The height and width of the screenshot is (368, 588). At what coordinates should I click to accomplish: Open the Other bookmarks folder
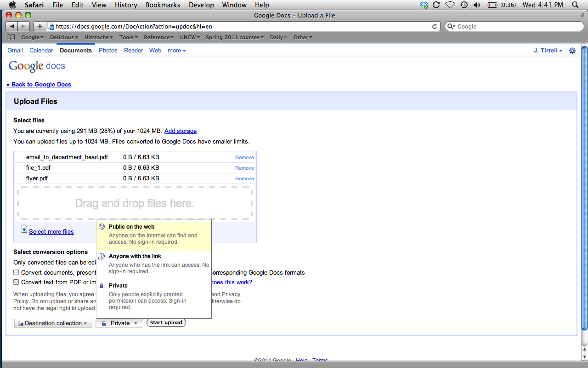[303, 37]
